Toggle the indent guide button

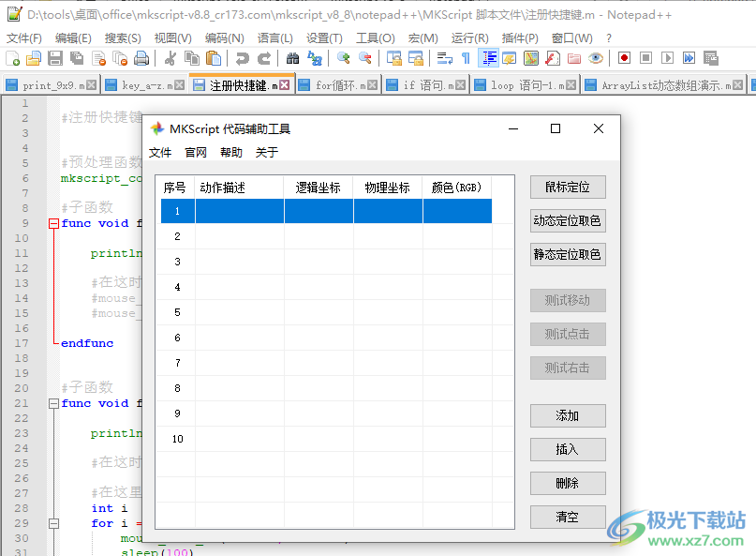(488, 58)
